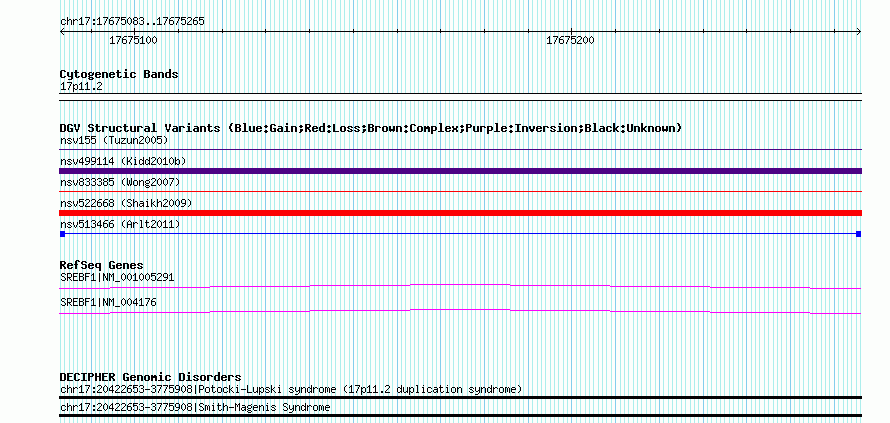The image size is (890, 423).
Task: Click the Smith-Magenis Syndrome entry
Action: click(195, 408)
